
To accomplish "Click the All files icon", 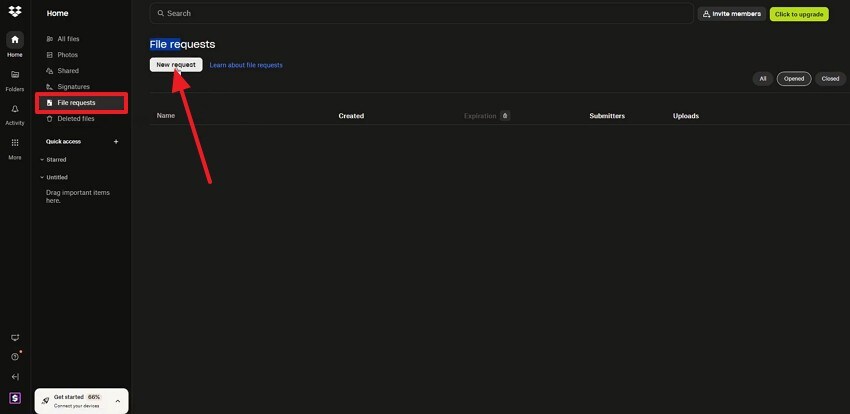I will [x=50, y=39].
